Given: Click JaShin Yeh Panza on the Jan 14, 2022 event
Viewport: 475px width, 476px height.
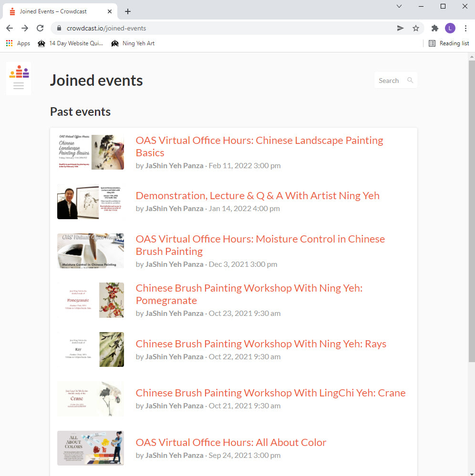Looking at the screenshot, I should coord(174,209).
